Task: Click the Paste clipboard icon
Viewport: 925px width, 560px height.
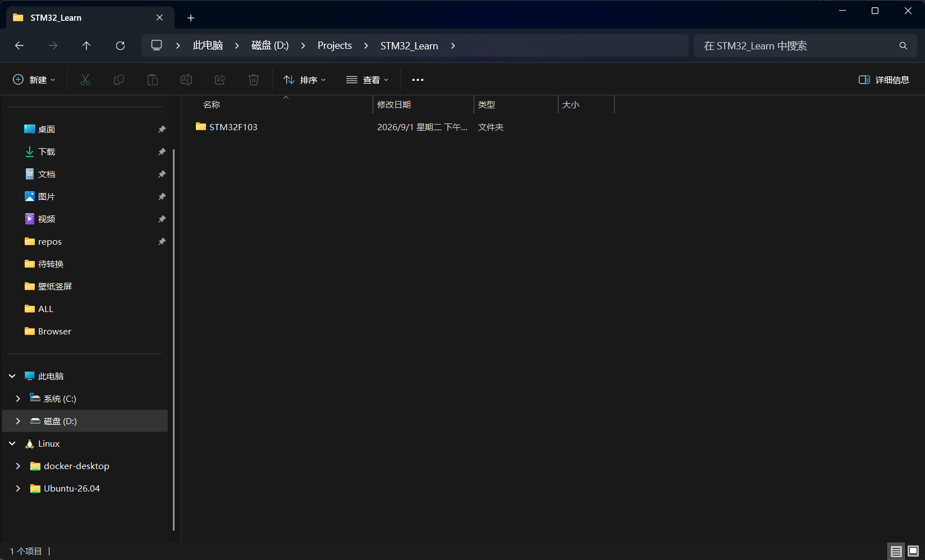Action: 153,80
